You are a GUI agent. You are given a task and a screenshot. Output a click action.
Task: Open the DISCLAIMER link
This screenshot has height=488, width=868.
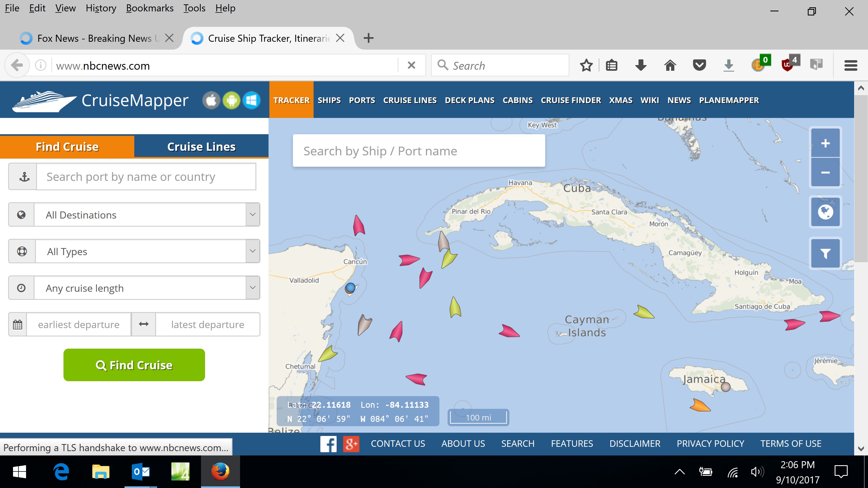coord(635,444)
